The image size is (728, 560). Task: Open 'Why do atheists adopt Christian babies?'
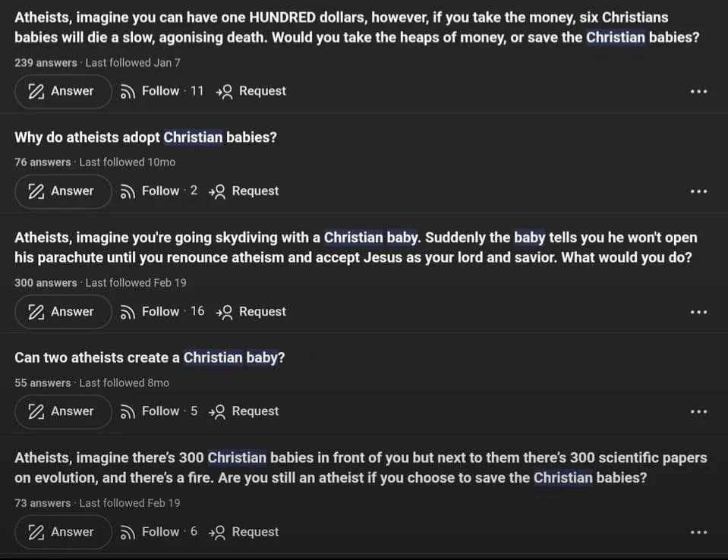point(146,137)
